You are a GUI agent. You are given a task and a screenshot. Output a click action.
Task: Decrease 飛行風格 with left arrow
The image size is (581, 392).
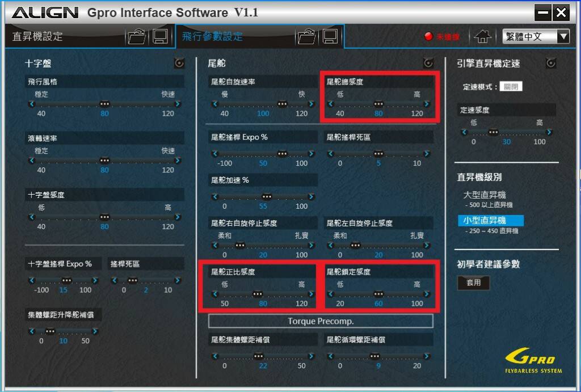click(x=32, y=104)
